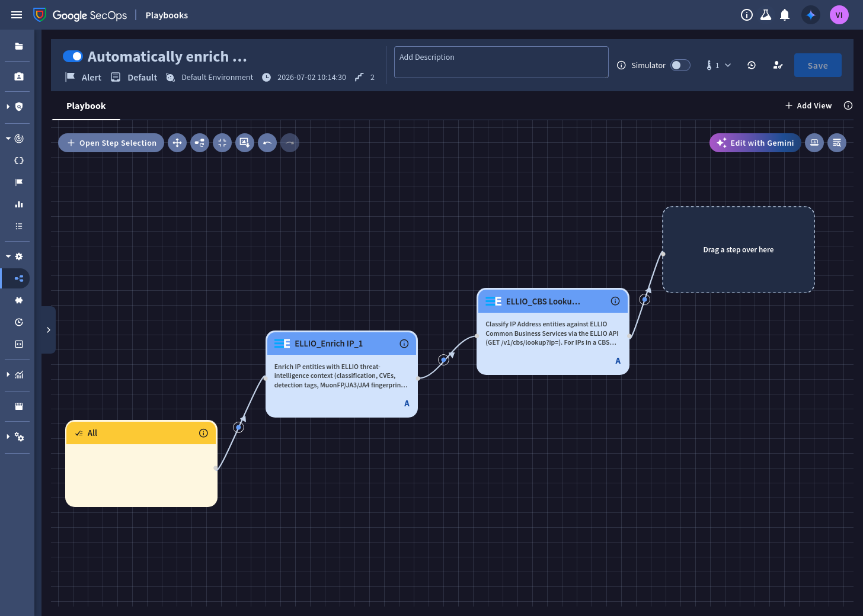Screen dimensions: 863x616
Task: Open the folder icon in left sidebar
Action: click(19, 46)
